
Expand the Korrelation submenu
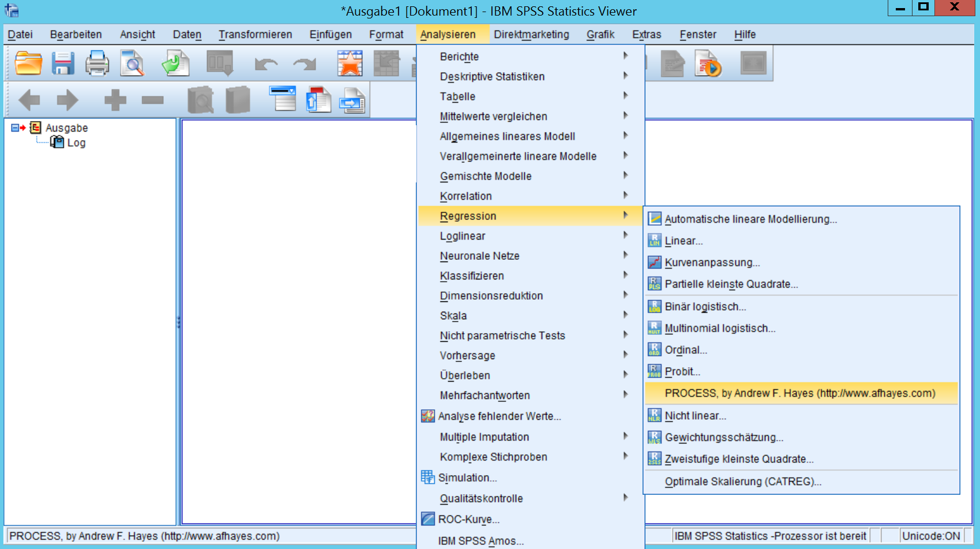530,196
